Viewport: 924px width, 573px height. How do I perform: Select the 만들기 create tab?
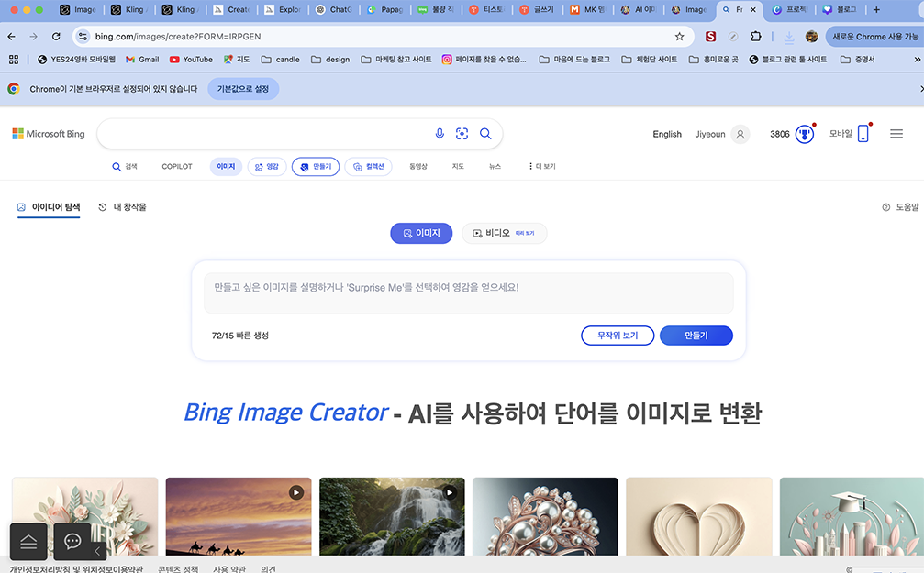(316, 167)
